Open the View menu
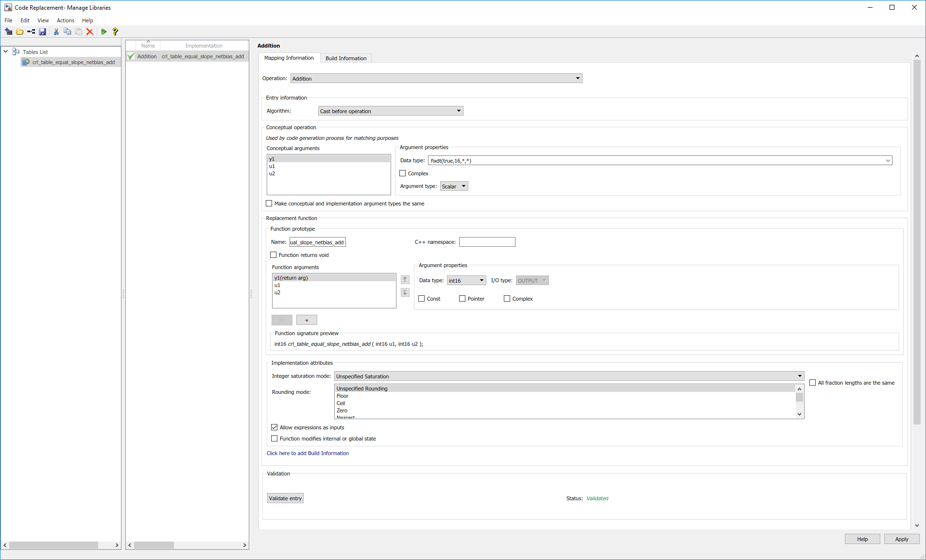 pos(43,20)
